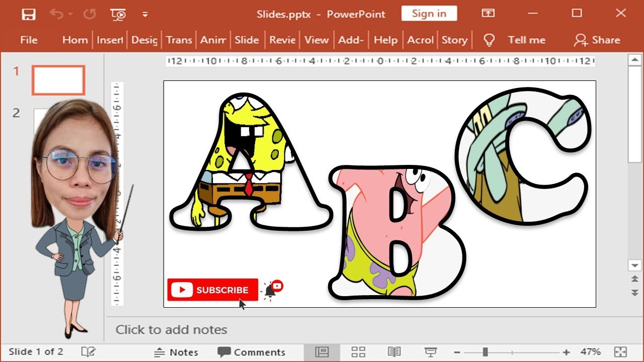Click zoom out minus button
Viewport: 644px width, 362px height.
tap(457, 352)
